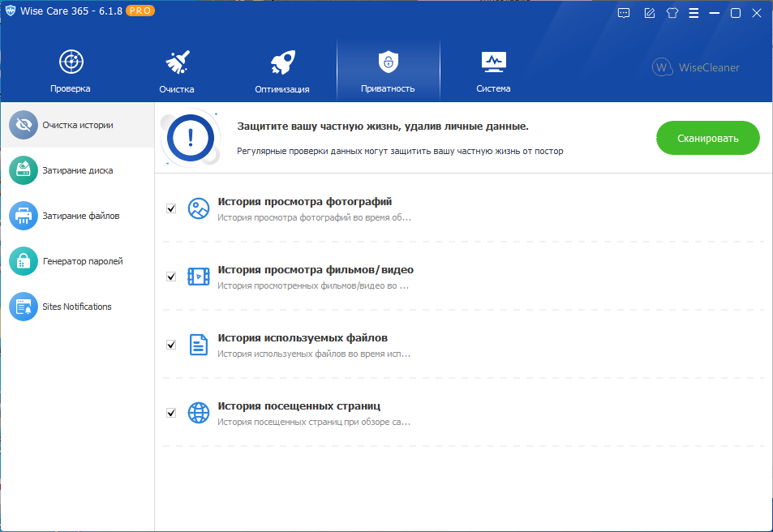This screenshot has width=773, height=532.
Task: Open the hamburger main menu
Action: pyautogui.click(x=694, y=13)
